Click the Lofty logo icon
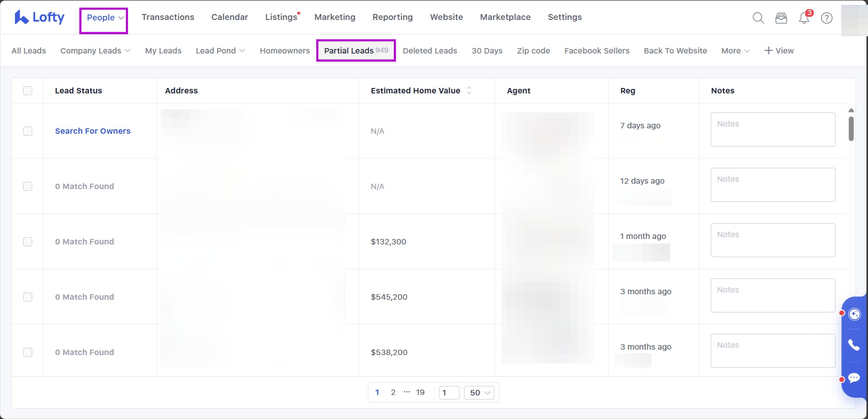868x419 pixels. [x=21, y=17]
